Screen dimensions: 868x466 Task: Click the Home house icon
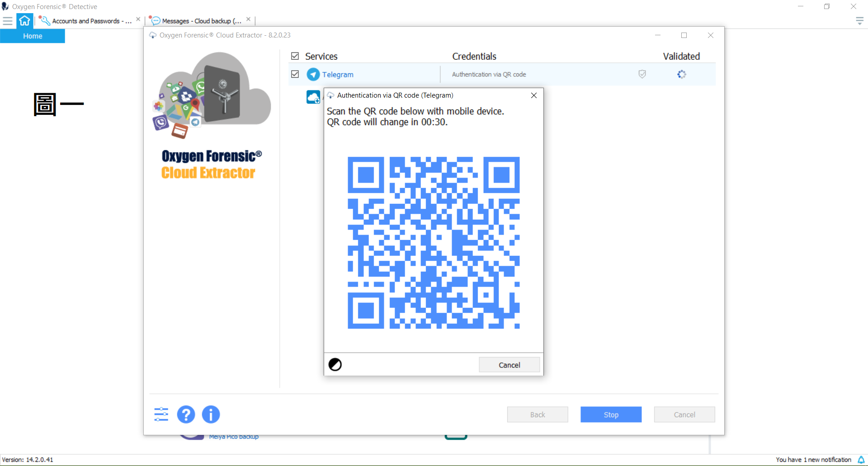click(25, 21)
